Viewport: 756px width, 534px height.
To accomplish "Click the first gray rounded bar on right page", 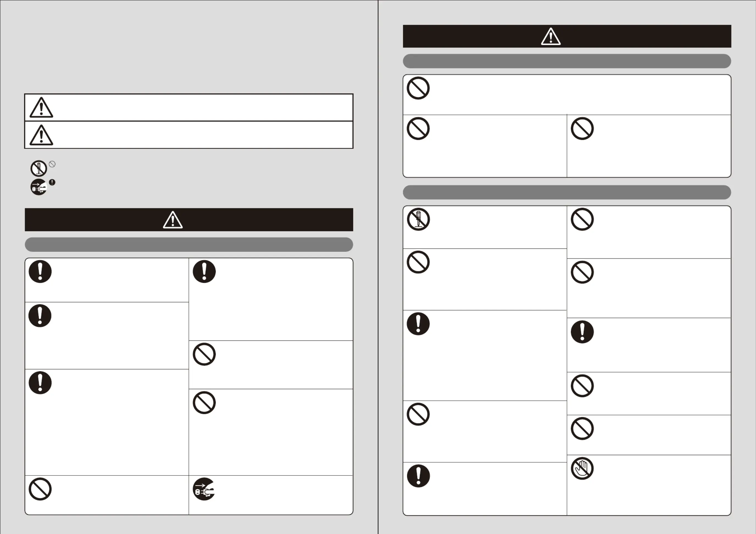I will click(567, 61).
